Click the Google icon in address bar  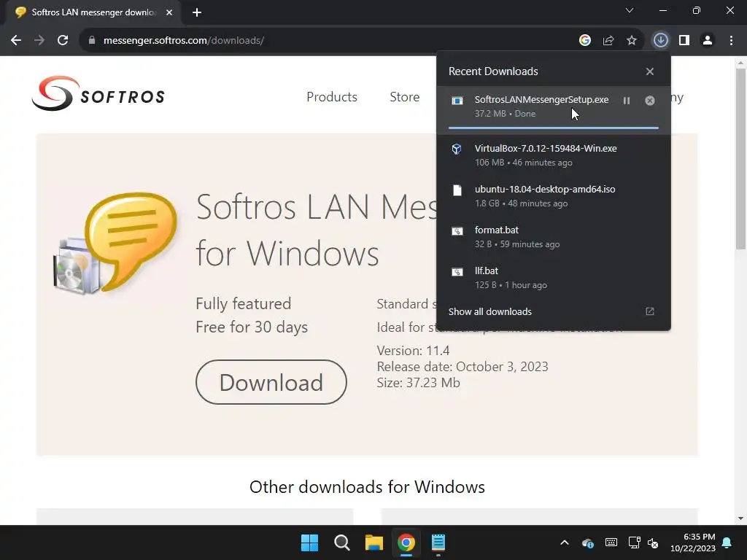[585, 41]
